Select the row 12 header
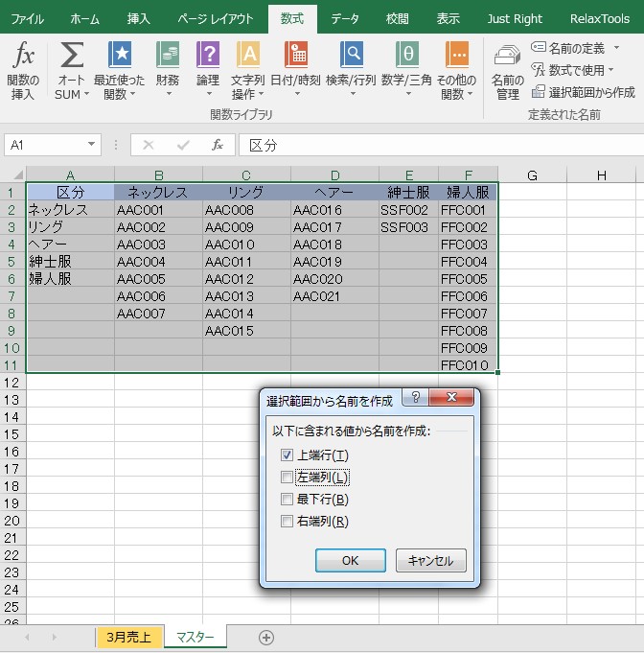Screen dimensions: 644x653 12,383
